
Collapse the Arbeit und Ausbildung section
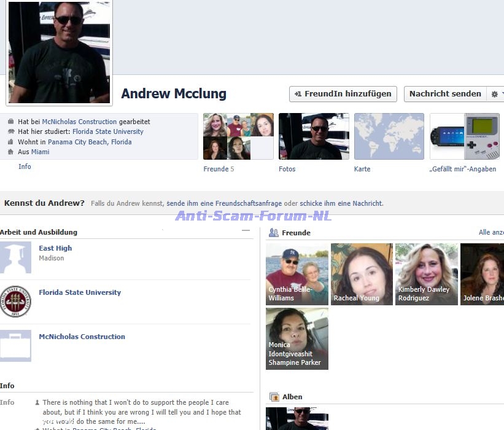[x=246, y=231]
